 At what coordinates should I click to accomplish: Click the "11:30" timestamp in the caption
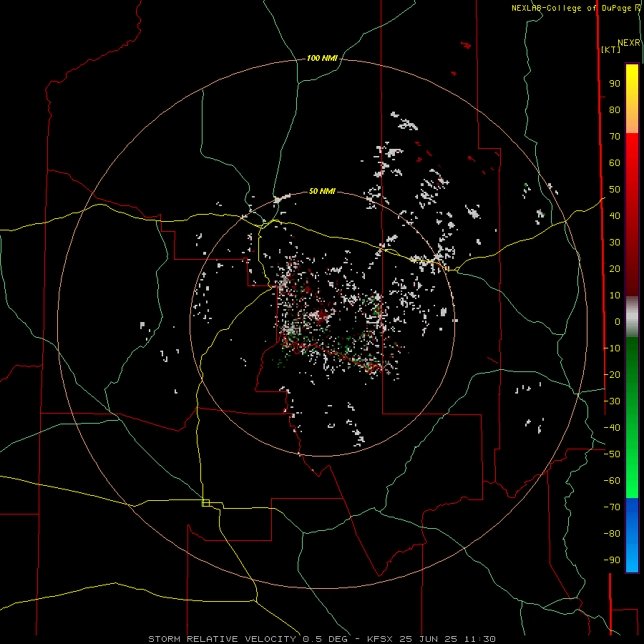click(x=480, y=639)
